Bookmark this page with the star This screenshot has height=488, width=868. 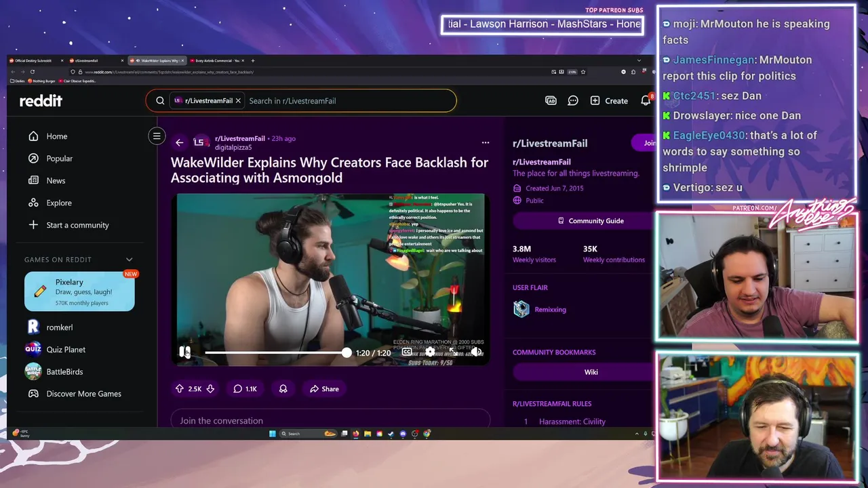[x=583, y=72]
